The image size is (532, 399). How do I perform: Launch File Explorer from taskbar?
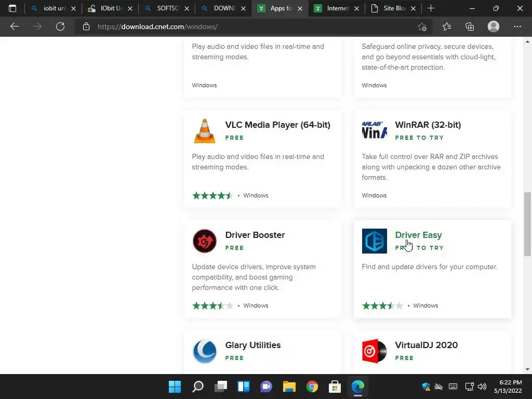point(289,387)
